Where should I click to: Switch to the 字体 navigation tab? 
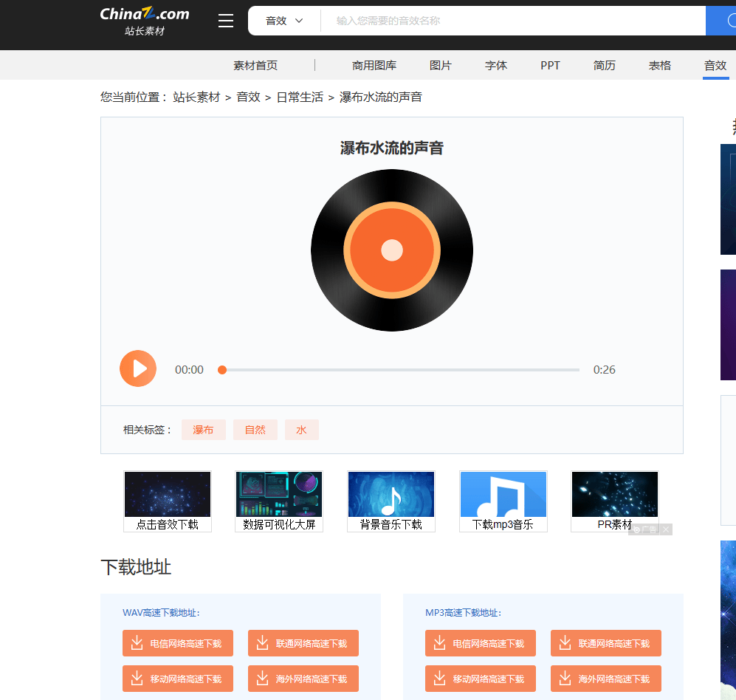coord(495,65)
